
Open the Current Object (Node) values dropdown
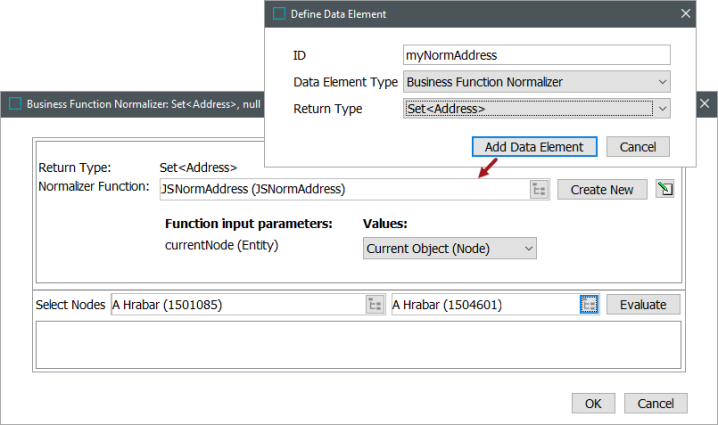coord(450,248)
